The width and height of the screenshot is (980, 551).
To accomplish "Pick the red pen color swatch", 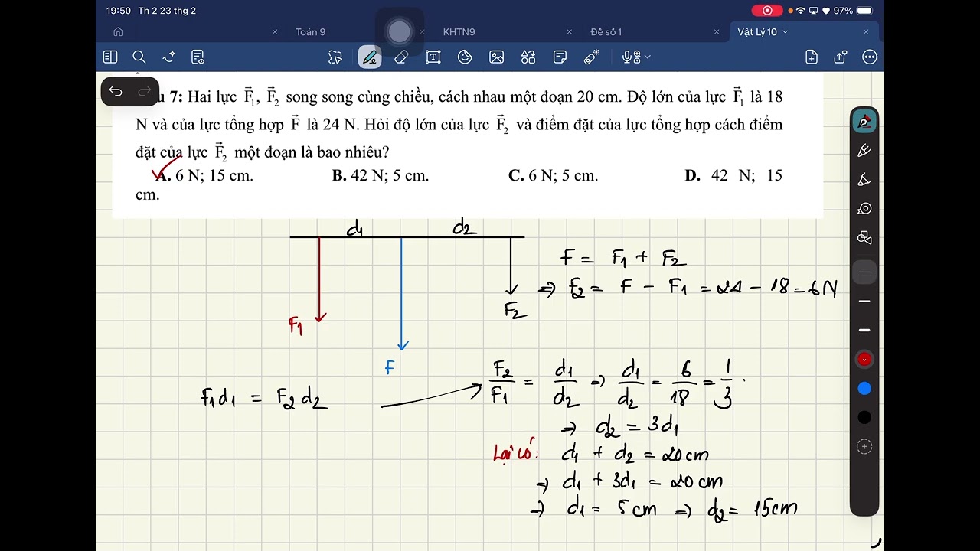I will coord(864,359).
